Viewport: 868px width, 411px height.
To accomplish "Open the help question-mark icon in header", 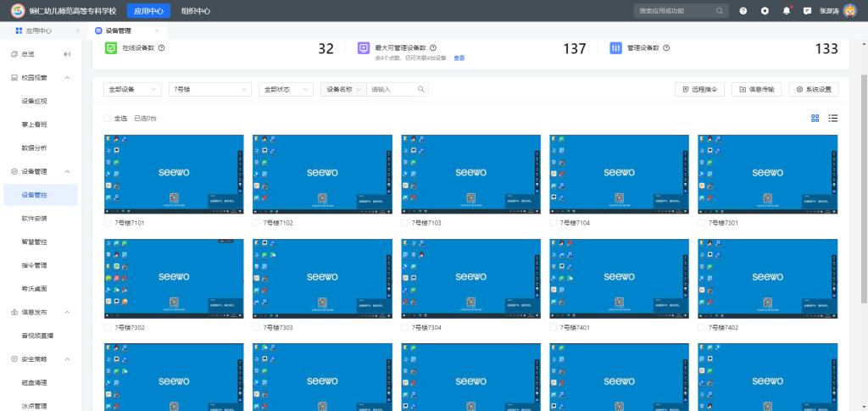I will [x=743, y=10].
